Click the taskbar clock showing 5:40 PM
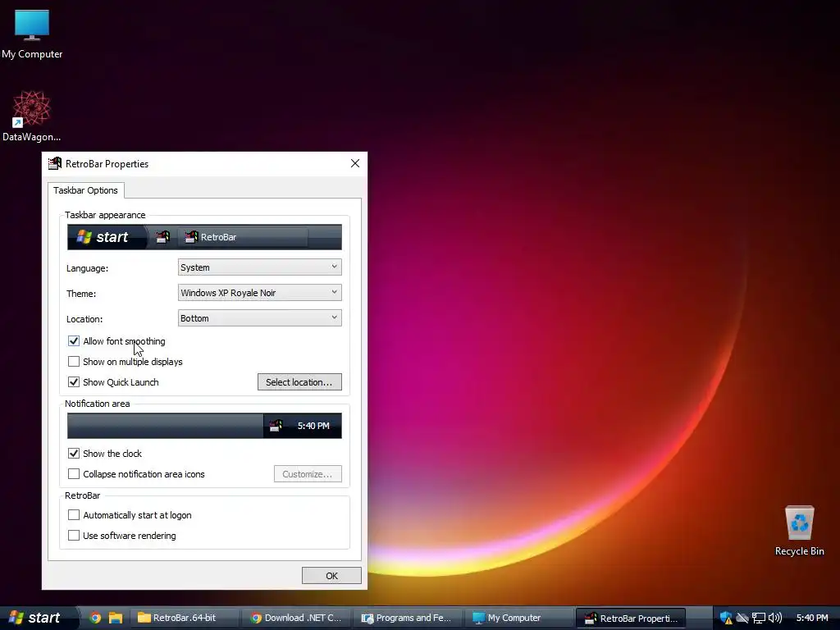Image resolution: width=840 pixels, height=630 pixels. pos(812,618)
